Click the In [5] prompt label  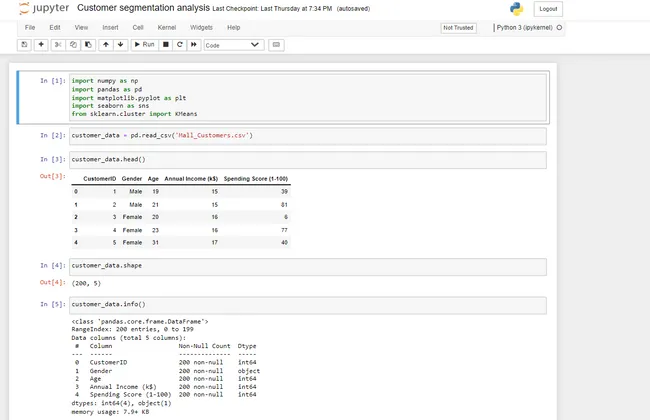tap(53, 304)
